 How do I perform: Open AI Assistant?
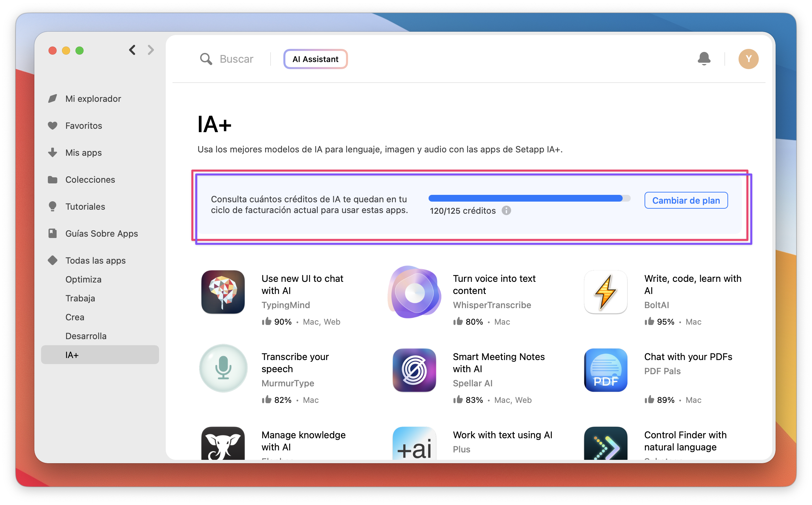[315, 59]
